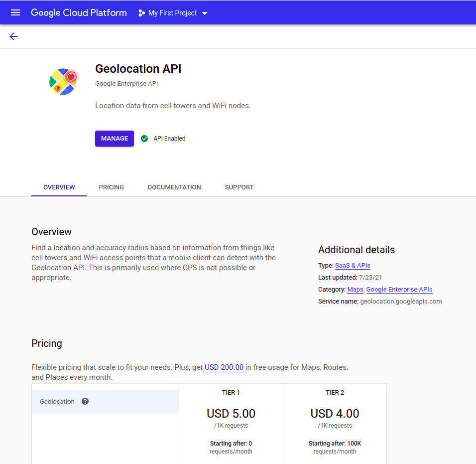476x464 pixels.
Task: Open the hamburger navigation menu
Action: coord(15,13)
